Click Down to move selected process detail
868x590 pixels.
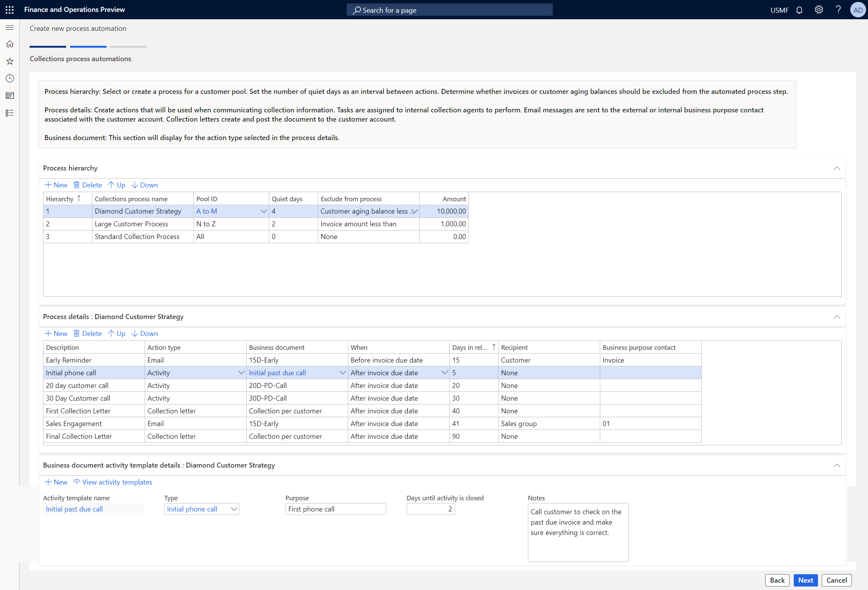click(x=145, y=333)
